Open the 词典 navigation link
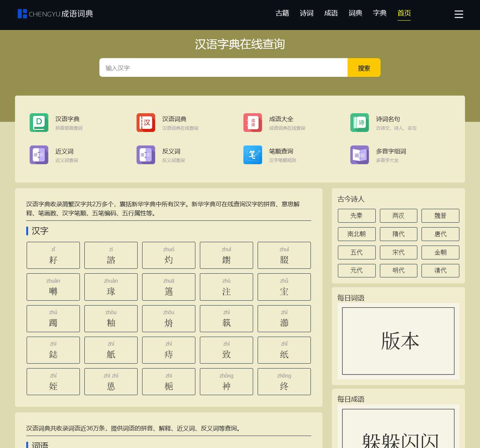 click(x=355, y=13)
